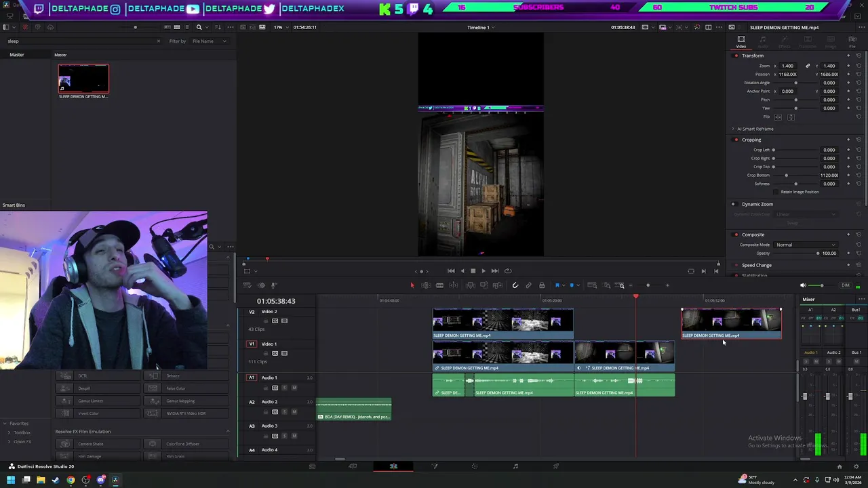Click Flip Horizontal in Transform
The height and width of the screenshot is (488, 868).
coord(778,117)
